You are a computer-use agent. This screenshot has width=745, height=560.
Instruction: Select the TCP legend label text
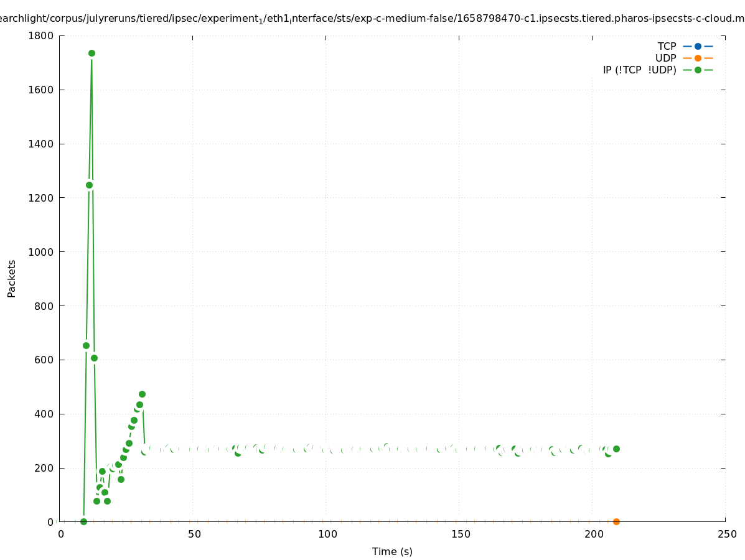pos(667,46)
